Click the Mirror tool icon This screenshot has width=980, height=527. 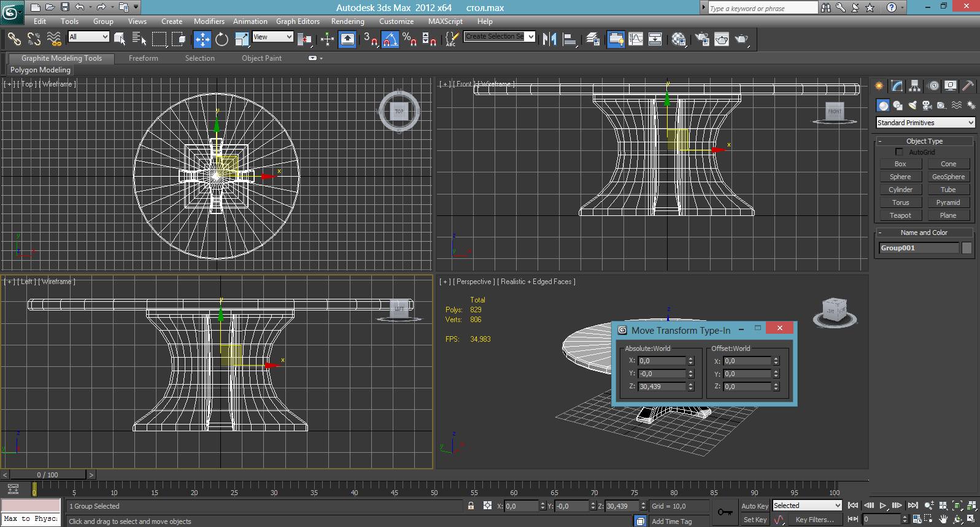(x=550, y=39)
